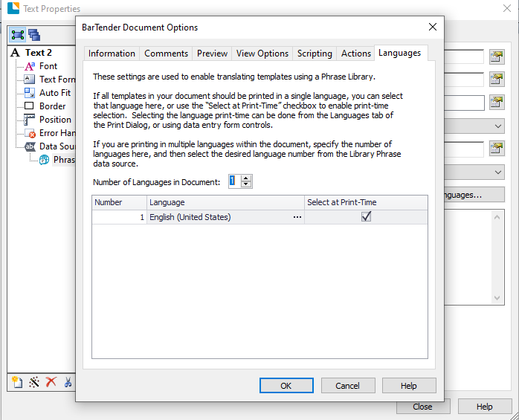Select the Languages tab
This screenshot has height=420, width=519.
[x=400, y=53]
